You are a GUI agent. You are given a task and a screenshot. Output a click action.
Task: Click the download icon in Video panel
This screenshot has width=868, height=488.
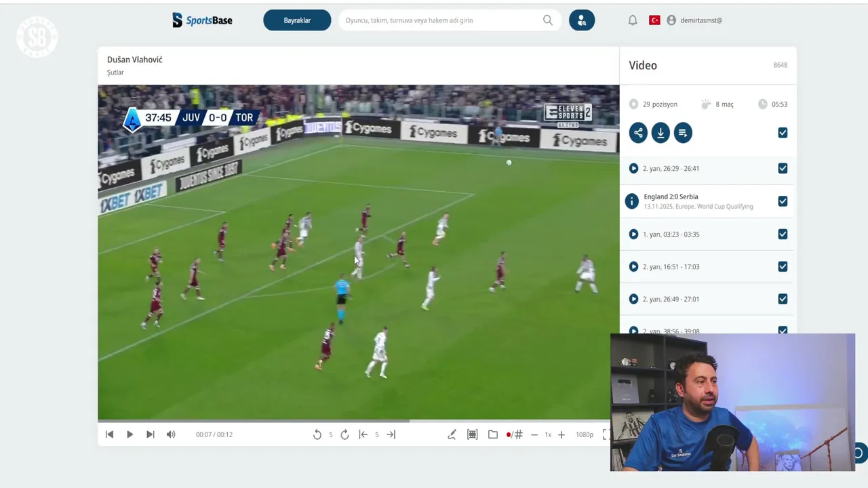point(660,133)
